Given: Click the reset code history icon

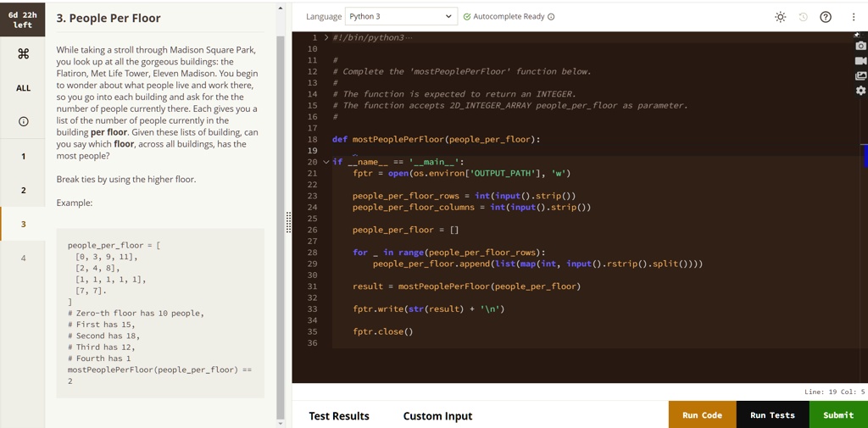Looking at the screenshot, I should pyautogui.click(x=804, y=17).
